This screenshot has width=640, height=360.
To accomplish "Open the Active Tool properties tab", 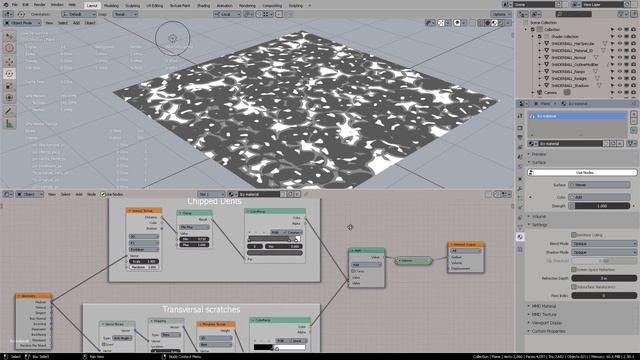I will [x=520, y=116].
